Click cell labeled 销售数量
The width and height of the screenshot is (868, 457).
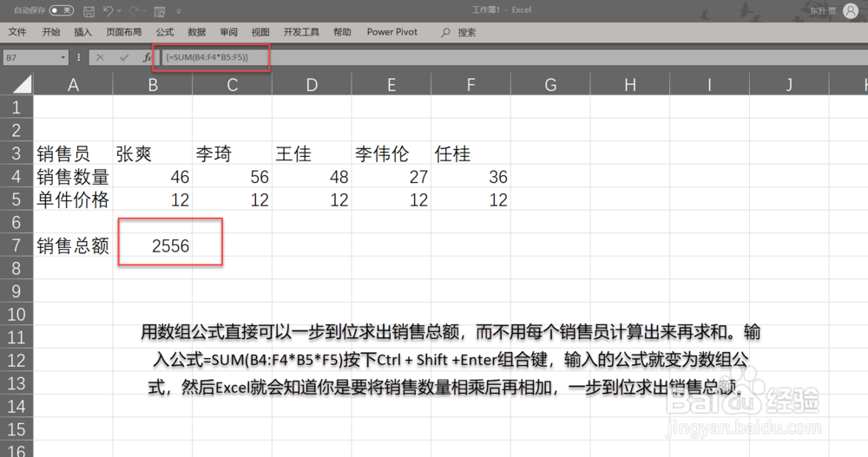pos(73,177)
